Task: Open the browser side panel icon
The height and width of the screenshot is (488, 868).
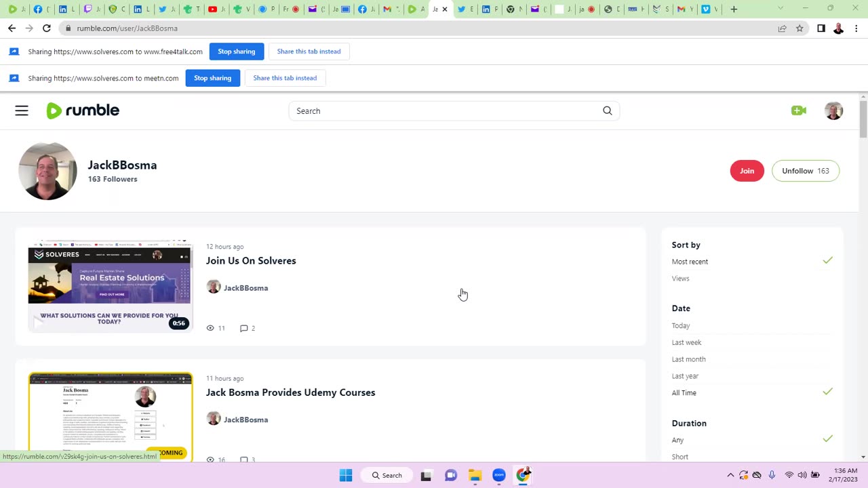Action: coord(821,28)
